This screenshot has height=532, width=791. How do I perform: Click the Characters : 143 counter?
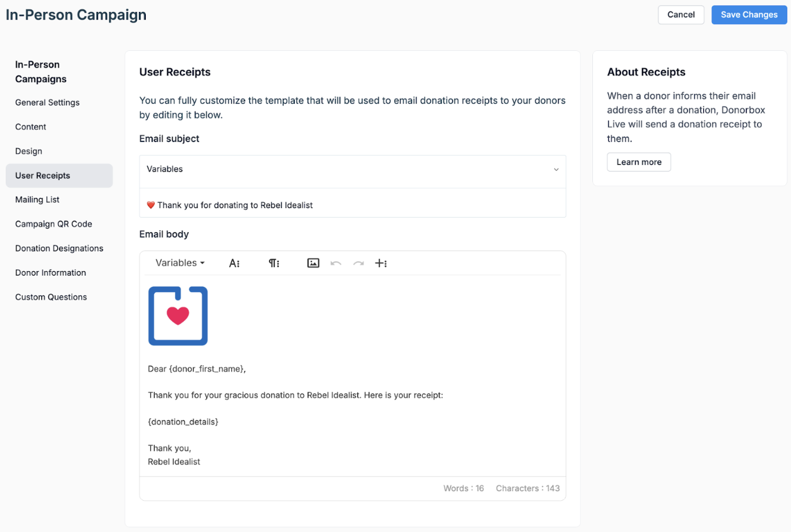[528, 488]
